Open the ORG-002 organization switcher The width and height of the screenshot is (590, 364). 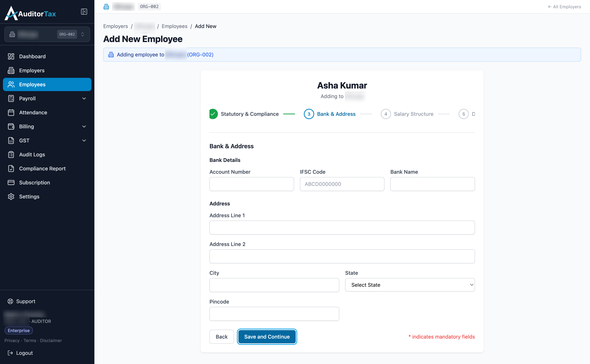click(x=47, y=34)
